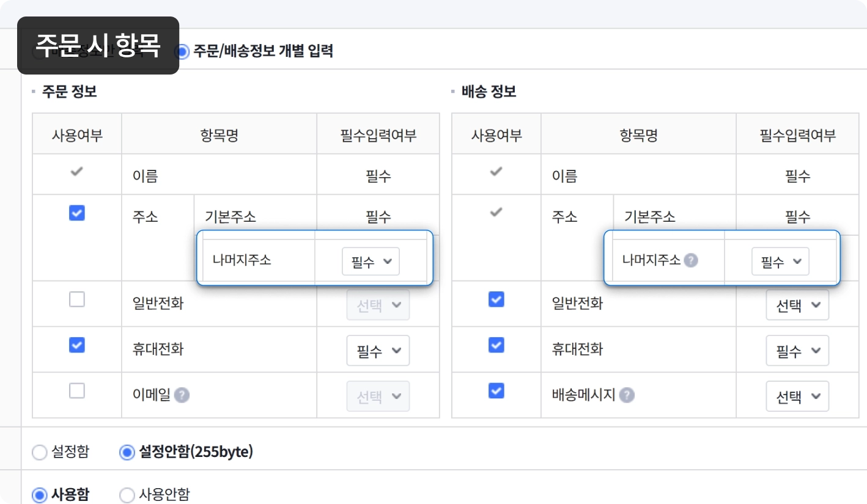
Task: Open 배송 정보 일반전화 선택 dropdown
Action: 797,305
